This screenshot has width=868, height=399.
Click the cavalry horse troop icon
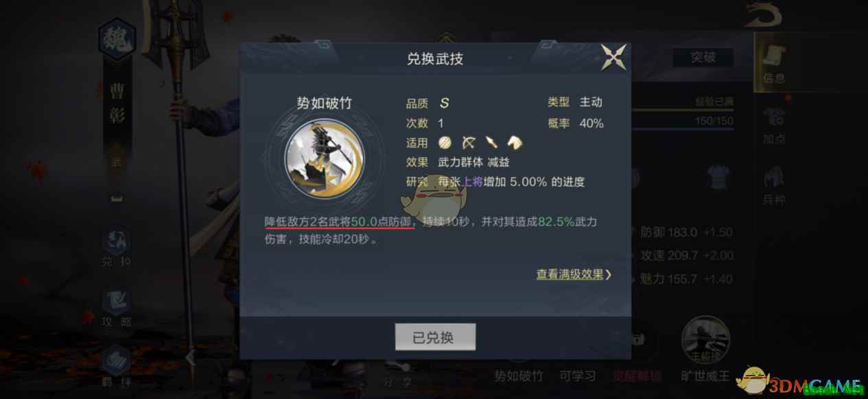coord(515,142)
